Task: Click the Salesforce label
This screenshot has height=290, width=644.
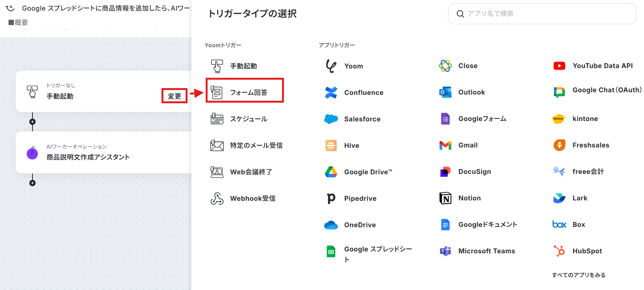Action: coord(362,119)
